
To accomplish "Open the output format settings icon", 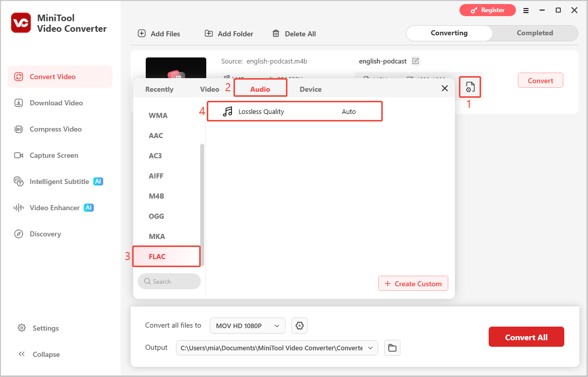I will point(470,87).
